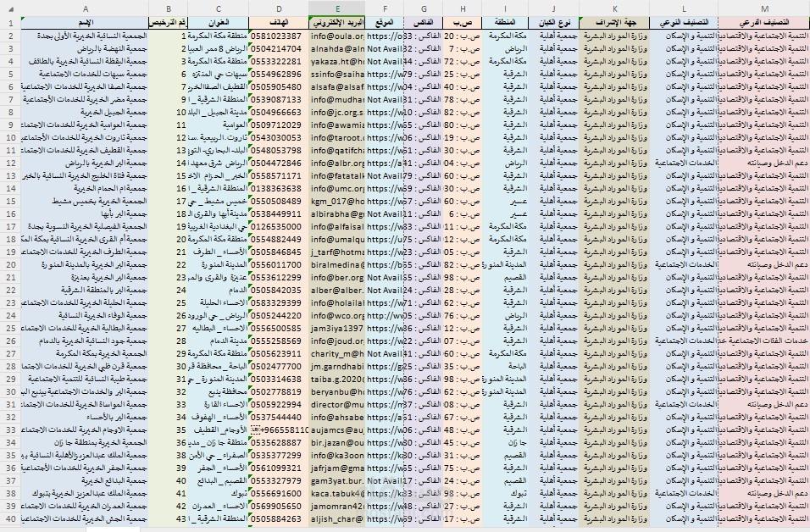The image size is (810, 532).
Task: Select phone cell 0504214704
Action: (279, 48)
